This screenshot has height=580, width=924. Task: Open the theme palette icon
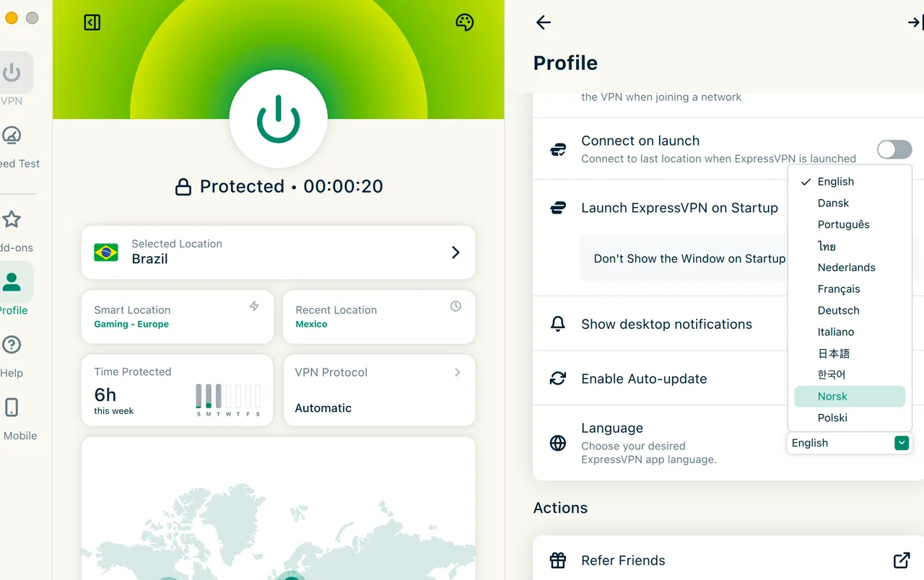tap(465, 22)
